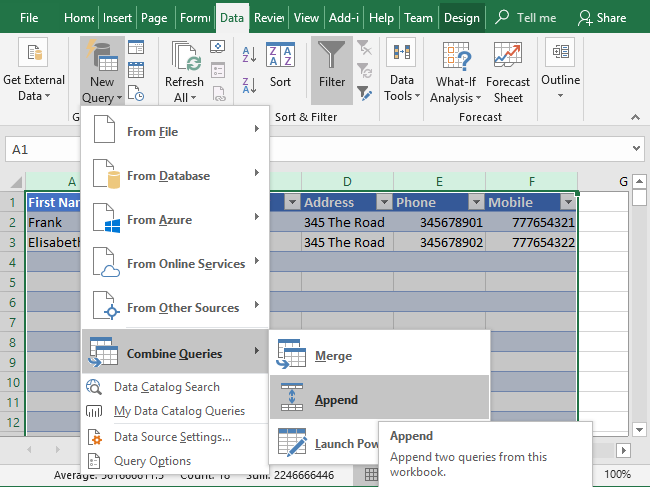650x487 pixels.
Task: Open the Mobile column filter dropdown
Action: [x=568, y=202]
